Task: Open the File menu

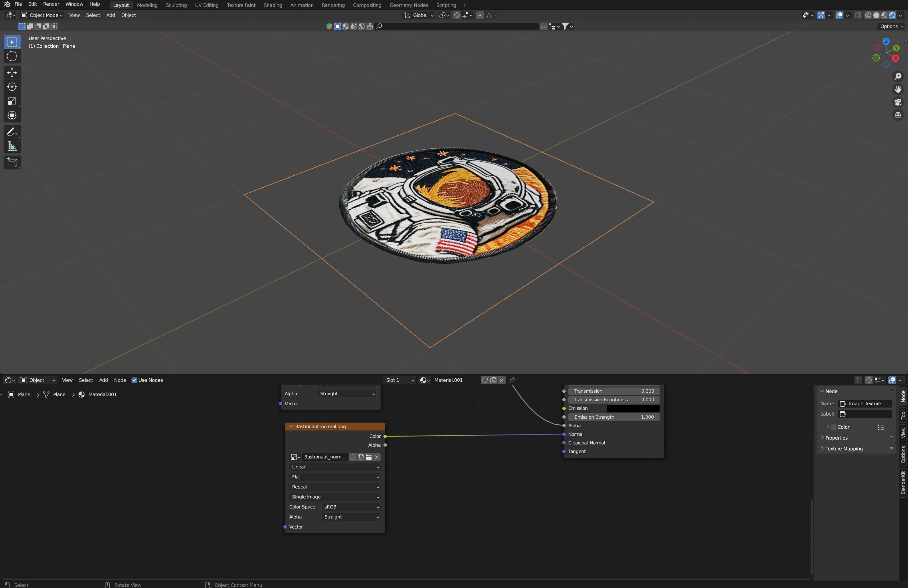Action: tap(18, 4)
